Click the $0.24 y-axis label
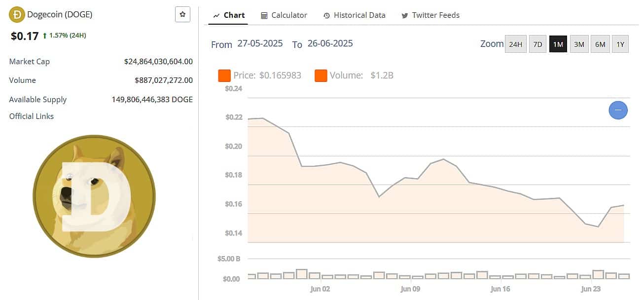Image resolution: width=644 pixels, height=300 pixels. point(234,89)
